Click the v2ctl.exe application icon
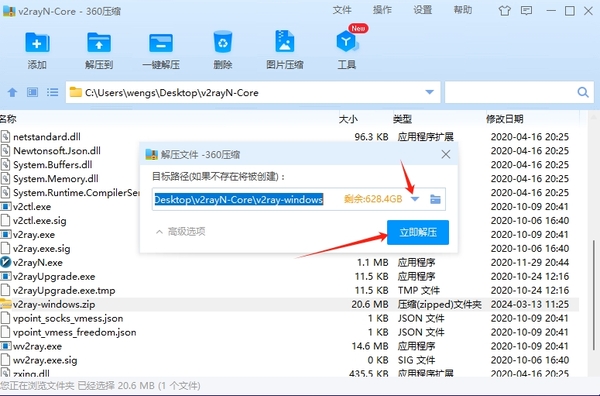 [5, 207]
